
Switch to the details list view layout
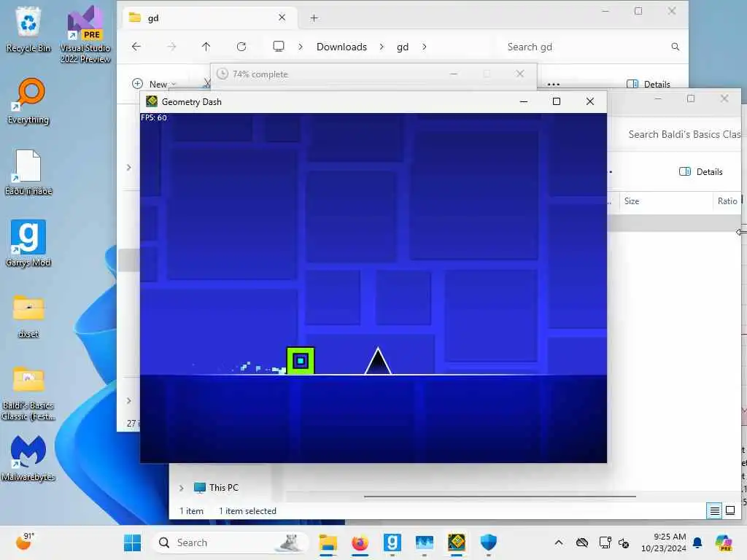click(715, 511)
